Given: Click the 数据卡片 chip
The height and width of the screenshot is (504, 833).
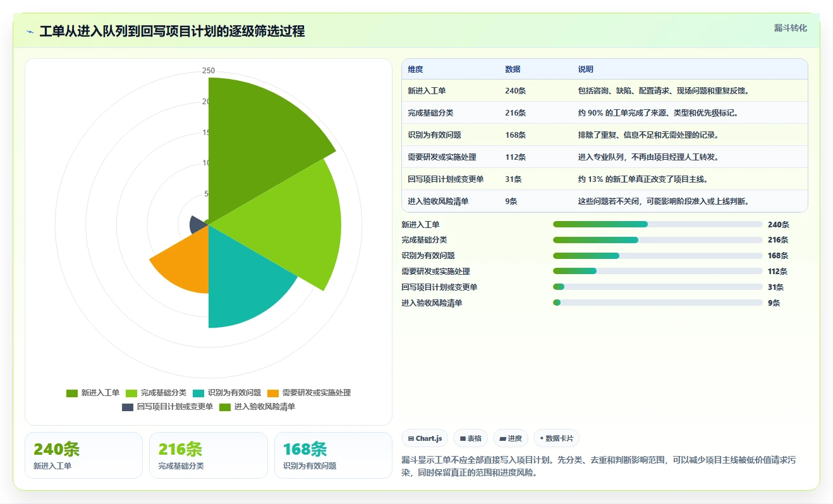Looking at the screenshot, I should (556, 438).
